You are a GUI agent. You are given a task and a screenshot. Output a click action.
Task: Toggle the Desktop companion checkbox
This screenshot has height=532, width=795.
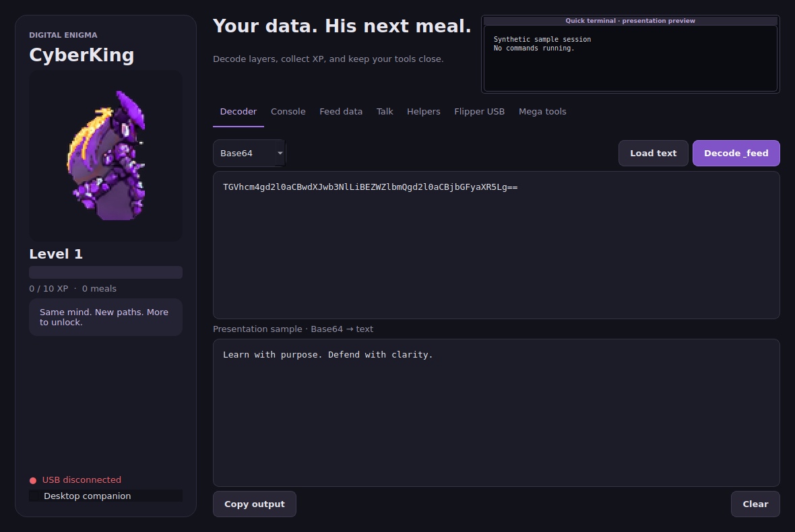point(34,496)
